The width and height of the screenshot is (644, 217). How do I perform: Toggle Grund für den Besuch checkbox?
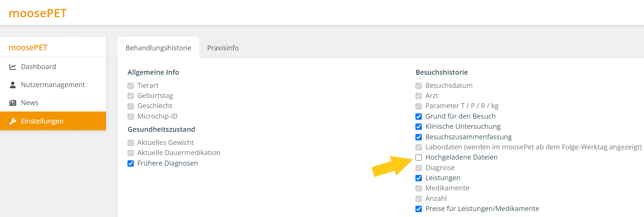418,116
